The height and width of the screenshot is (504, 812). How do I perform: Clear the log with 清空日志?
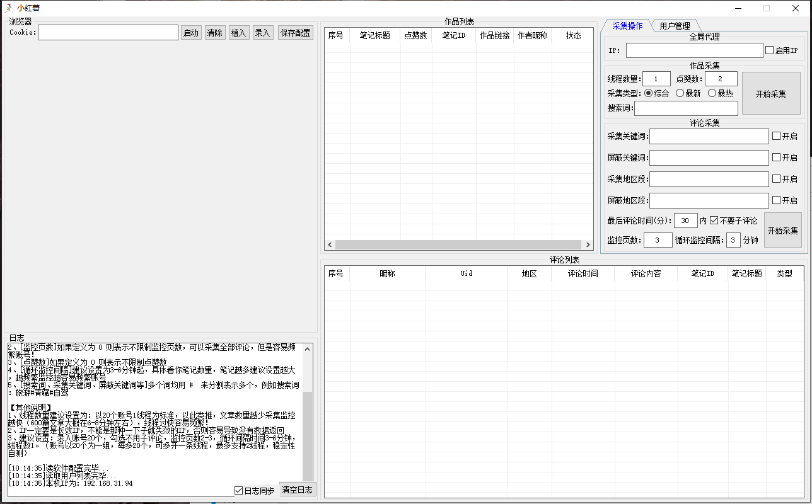click(x=297, y=490)
